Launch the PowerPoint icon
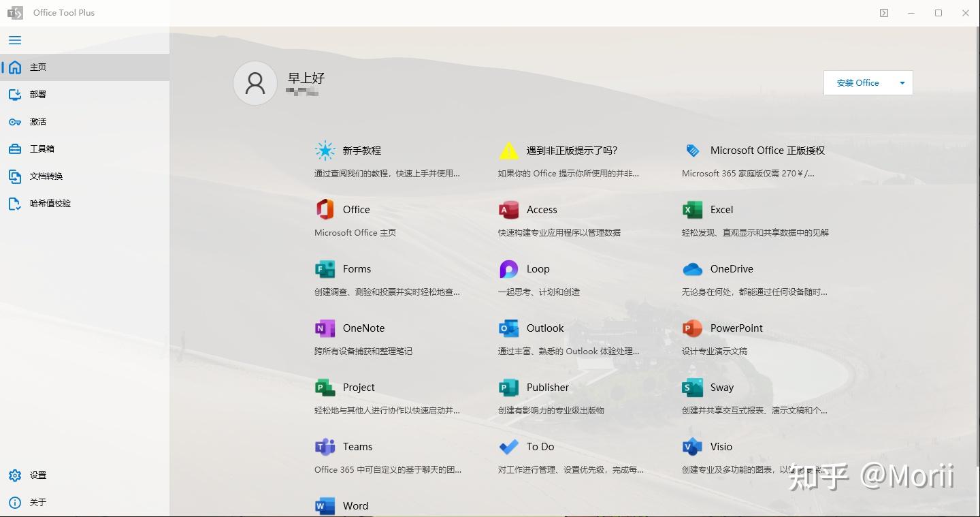This screenshot has height=517, width=980. coord(693,328)
